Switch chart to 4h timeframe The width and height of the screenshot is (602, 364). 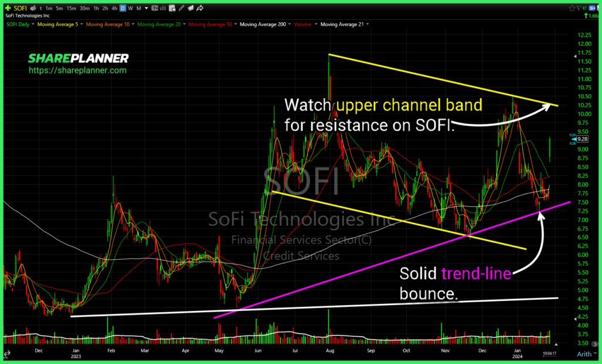115,8
